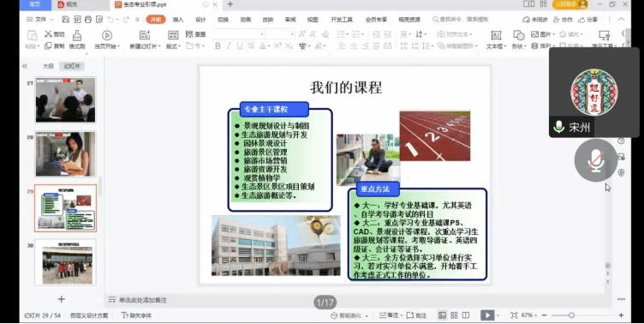This screenshot has height=324, width=644.
Task: Open the 设计 ribbon tab
Action: 200,20
